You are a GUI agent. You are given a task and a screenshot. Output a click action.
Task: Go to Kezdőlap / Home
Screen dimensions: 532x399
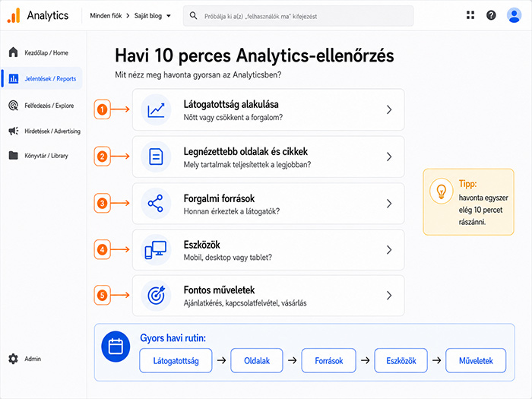46,52
